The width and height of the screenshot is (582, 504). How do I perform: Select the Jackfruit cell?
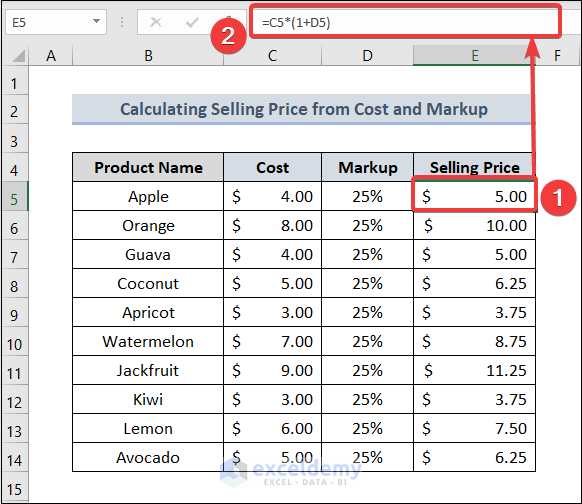(148, 370)
